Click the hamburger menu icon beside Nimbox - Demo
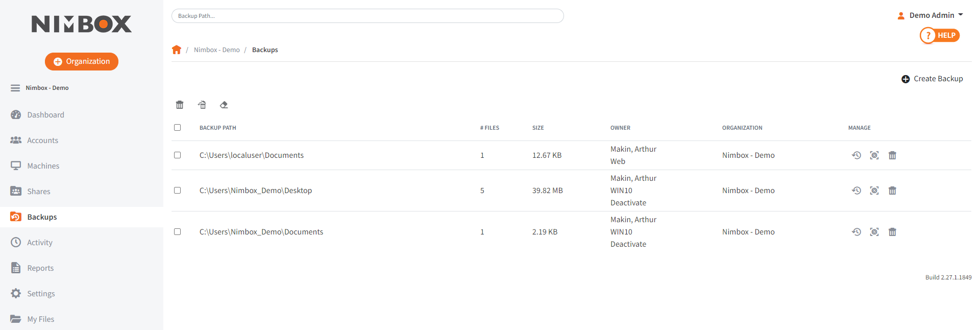 click(15, 88)
